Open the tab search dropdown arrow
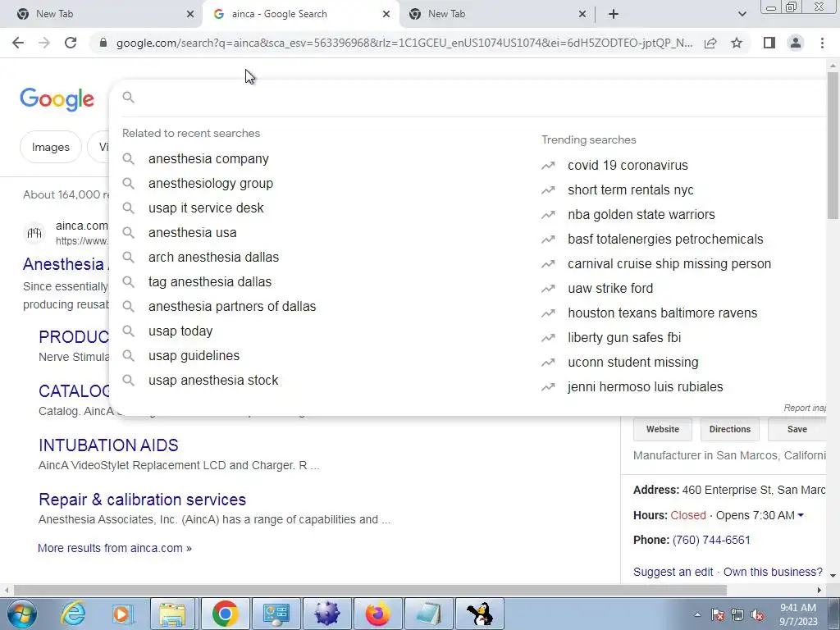 point(742,14)
